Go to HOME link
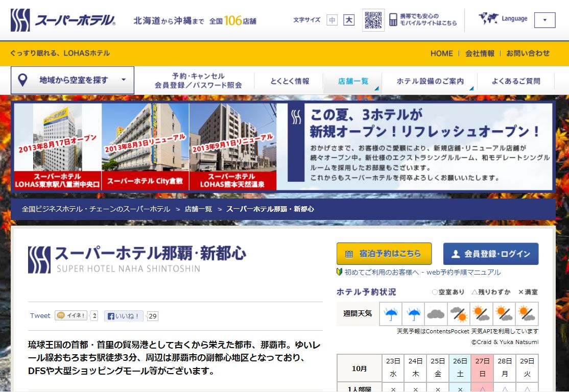 click(442, 53)
